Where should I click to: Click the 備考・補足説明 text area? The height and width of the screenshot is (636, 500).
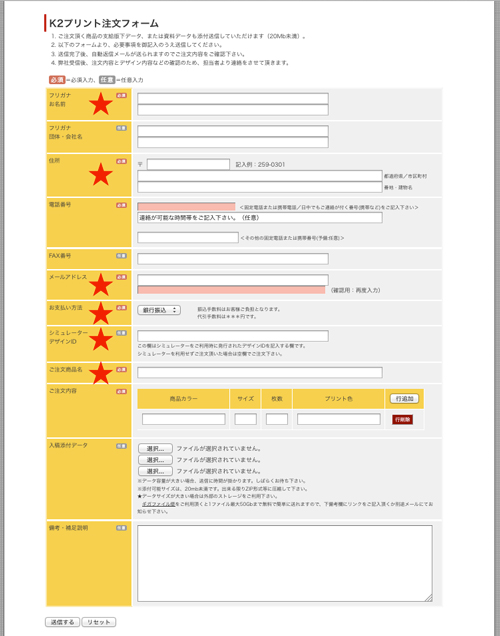pyautogui.click(x=285, y=563)
